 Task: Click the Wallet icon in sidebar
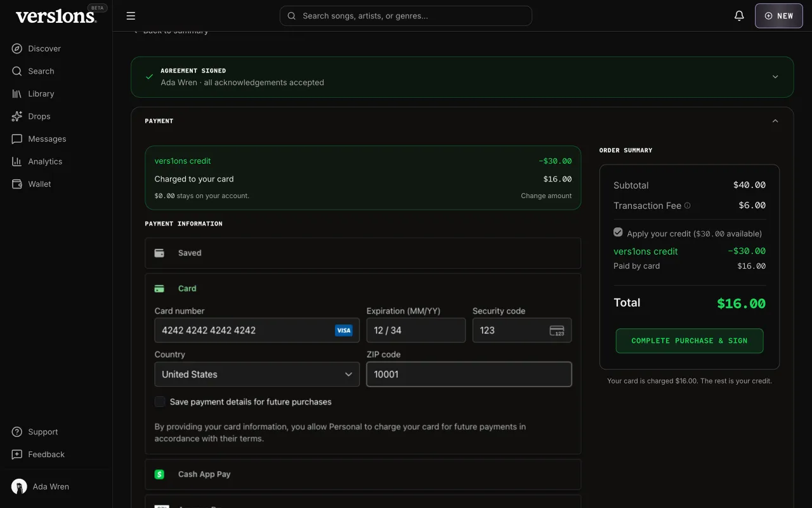pyautogui.click(x=17, y=184)
